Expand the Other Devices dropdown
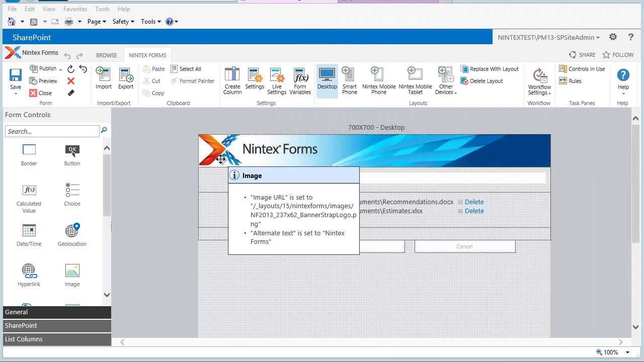The width and height of the screenshot is (644, 362). tap(446, 80)
